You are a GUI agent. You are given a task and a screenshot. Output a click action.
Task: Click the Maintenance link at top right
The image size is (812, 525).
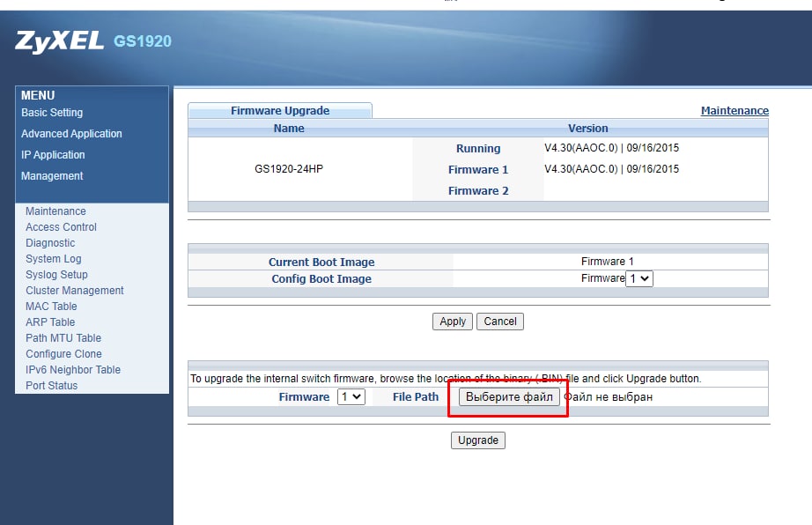click(x=734, y=111)
